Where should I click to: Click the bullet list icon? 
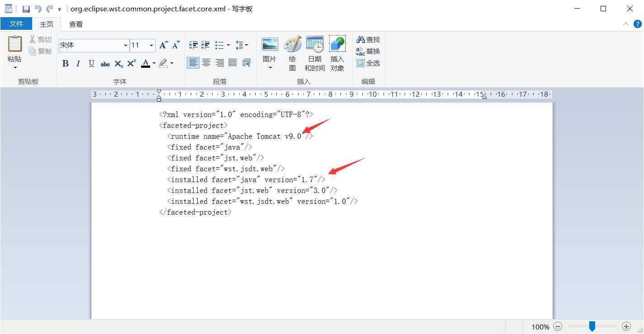pyautogui.click(x=219, y=45)
